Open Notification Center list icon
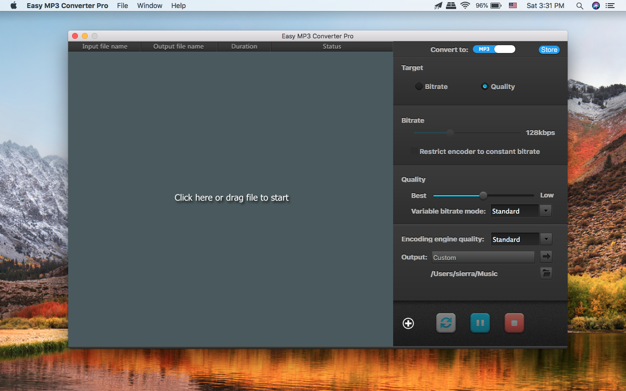 [610, 6]
